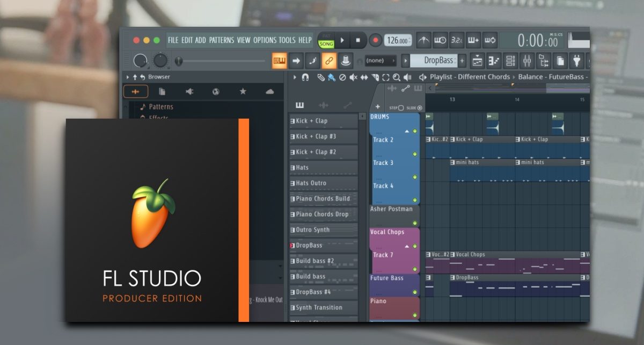The image size is (644, 345).
Task: Click the Browser up arrow icon
Action: (x=135, y=77)
